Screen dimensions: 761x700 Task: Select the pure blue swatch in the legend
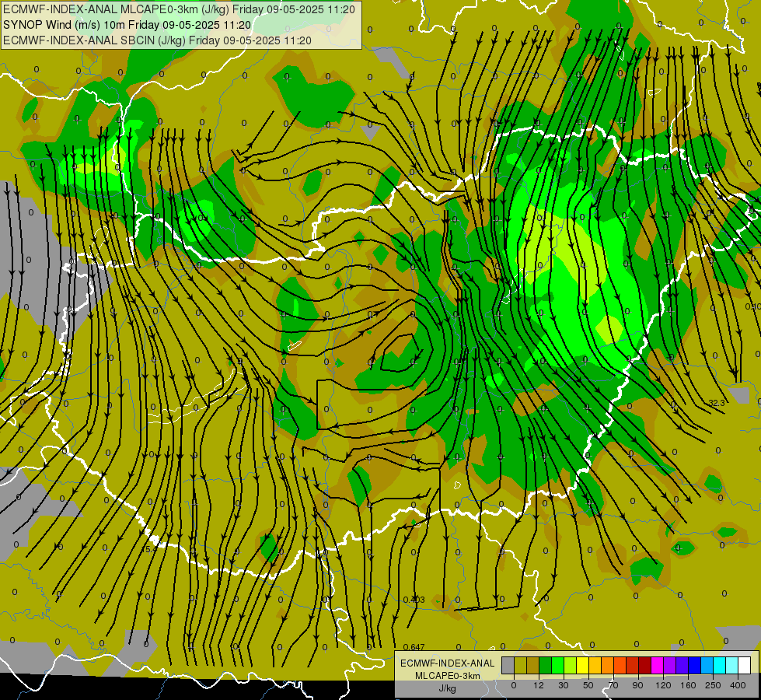pyautogui.click(x=695, y=666)
